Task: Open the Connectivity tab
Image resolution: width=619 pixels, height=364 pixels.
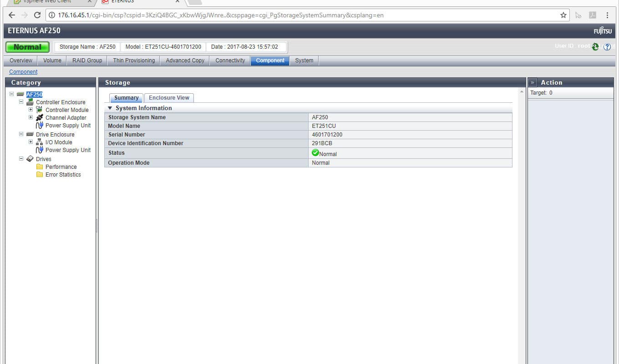Action: (230, 61)
